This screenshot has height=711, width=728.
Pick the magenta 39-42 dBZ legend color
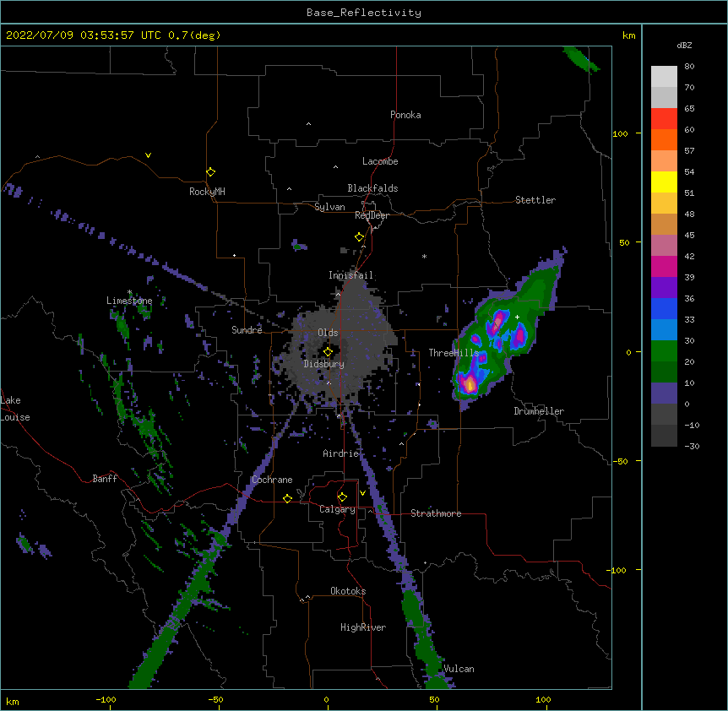click(664, 266)
